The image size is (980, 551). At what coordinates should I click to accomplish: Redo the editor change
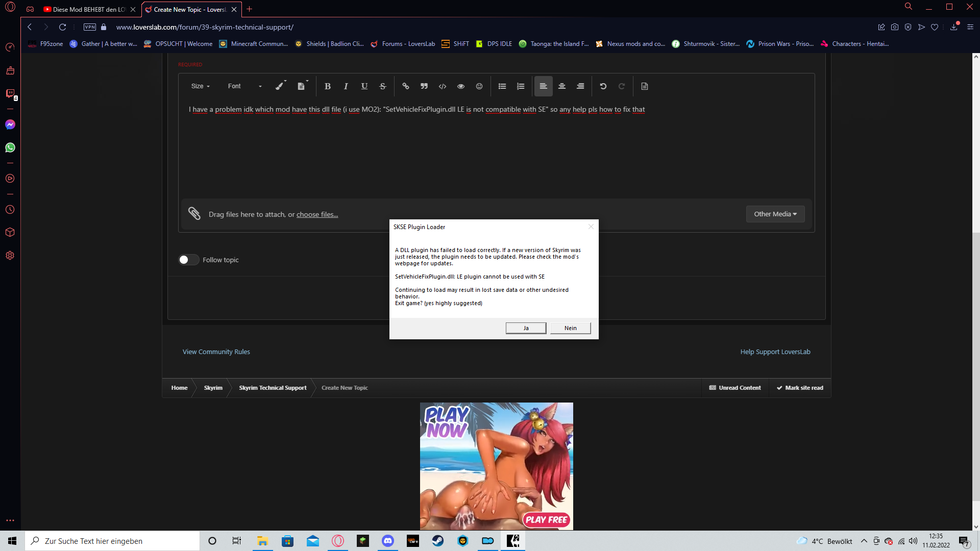point(622,86)
